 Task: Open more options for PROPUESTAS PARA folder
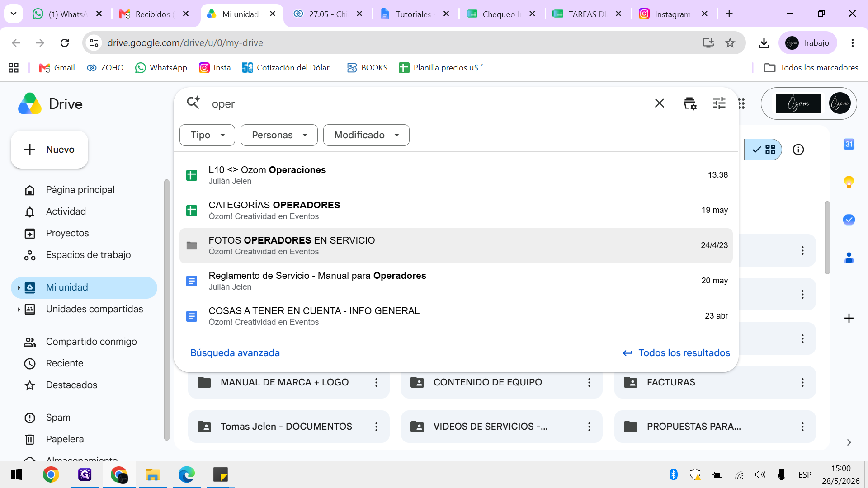click(x=802, y=427)
